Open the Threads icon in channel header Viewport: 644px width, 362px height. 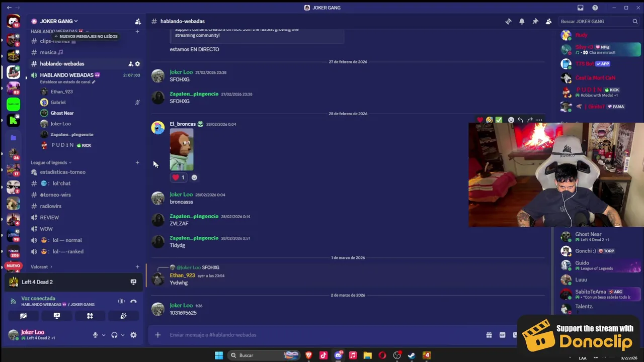point(508,22)
